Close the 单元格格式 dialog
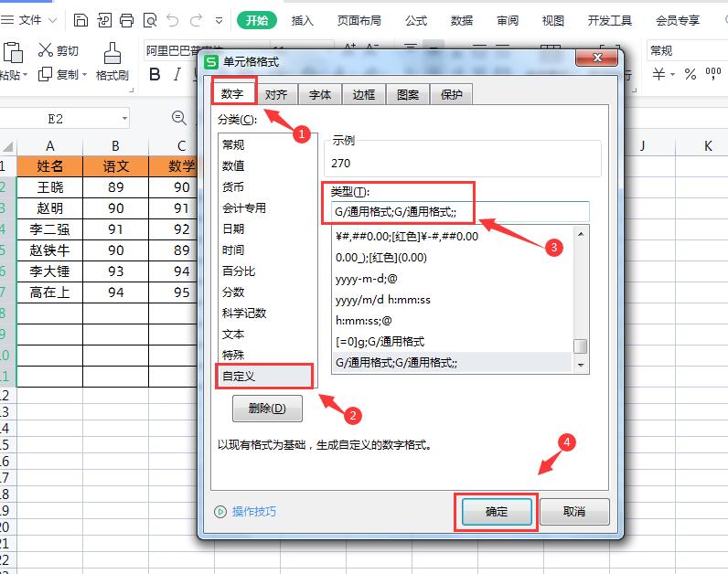The width and height of the screenshot is (728, 574). pyautogui.click(x=597, y=58)
